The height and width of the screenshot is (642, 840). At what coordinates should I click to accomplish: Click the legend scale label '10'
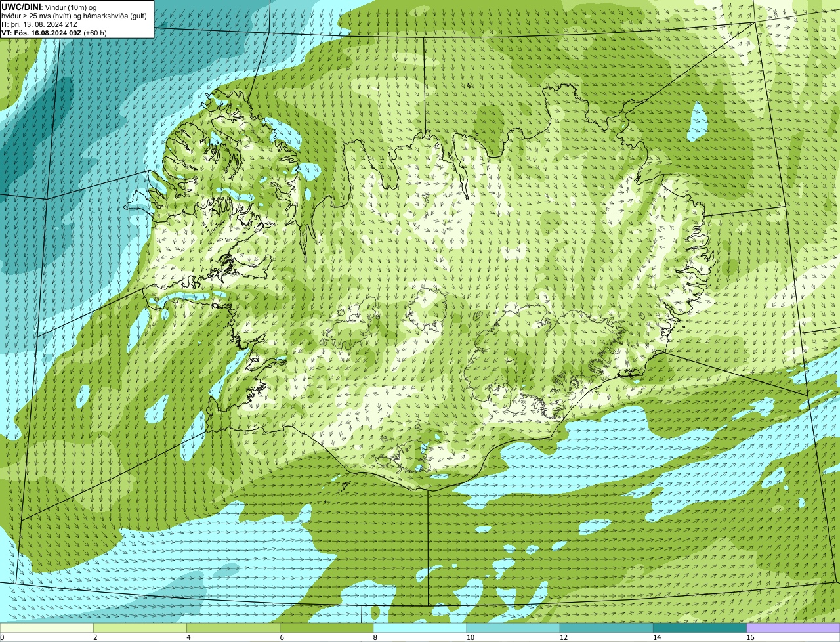pos(470,637)
